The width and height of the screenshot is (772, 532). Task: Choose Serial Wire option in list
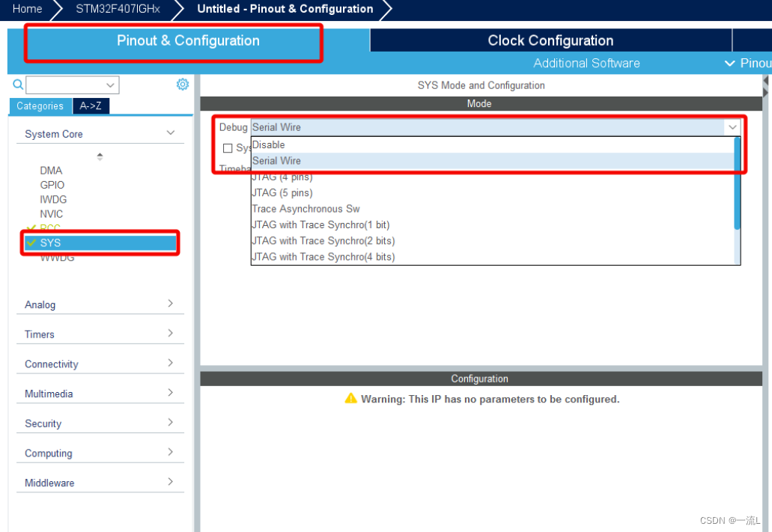(493, 160)
